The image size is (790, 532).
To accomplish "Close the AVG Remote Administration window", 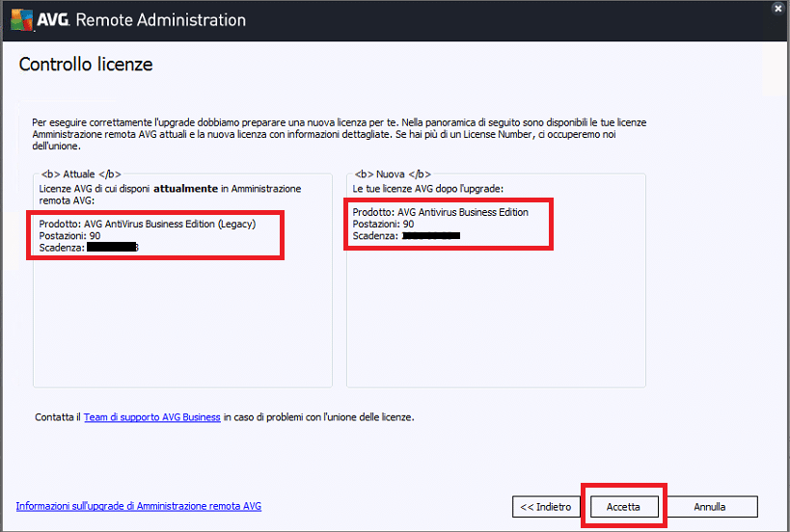I will coord(778,9).
